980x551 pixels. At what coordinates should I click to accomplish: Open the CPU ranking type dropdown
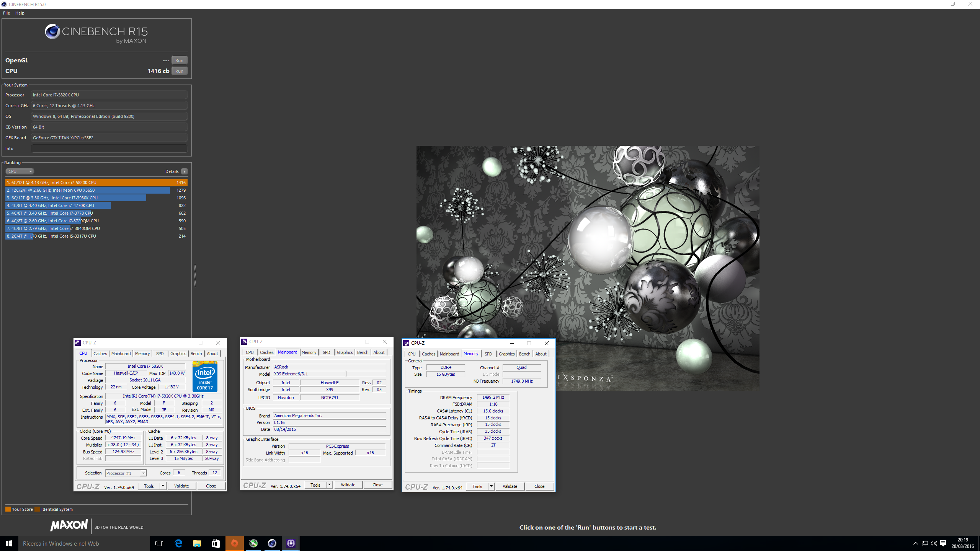click(x=20, y=171)
